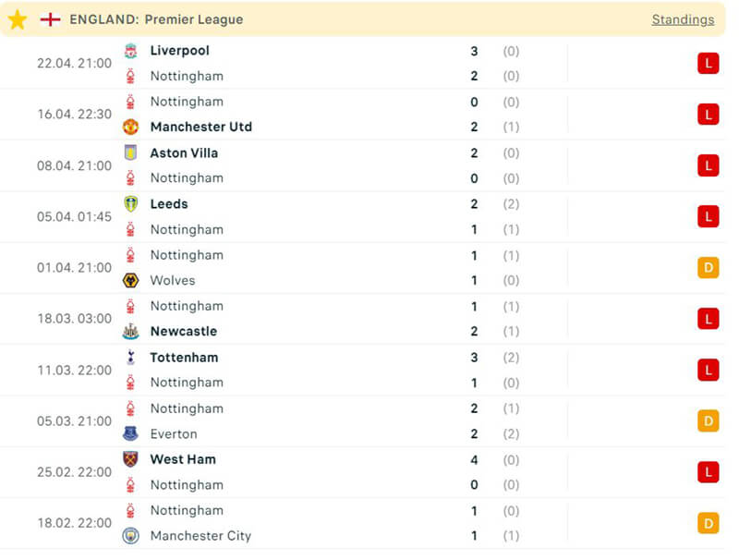
Task: Click the orange D badge for Everton match
Action: (708, 421)
